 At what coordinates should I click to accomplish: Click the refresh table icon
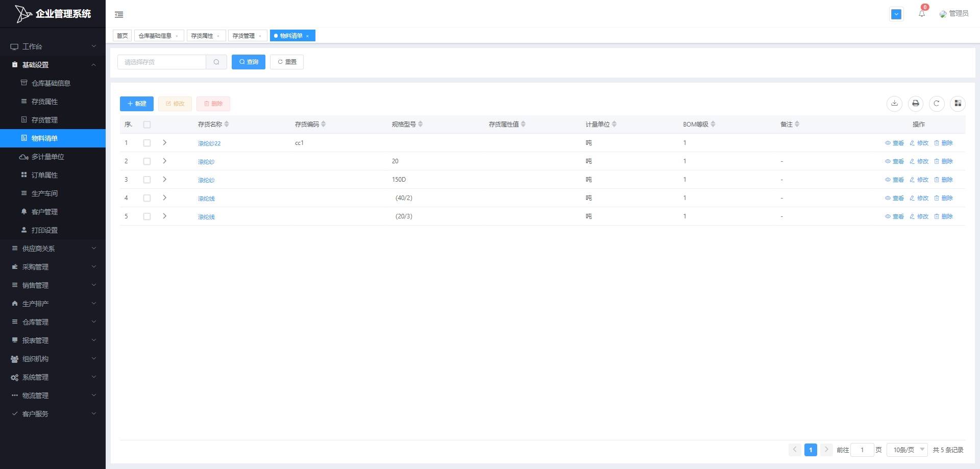click(x=937, y=104)
